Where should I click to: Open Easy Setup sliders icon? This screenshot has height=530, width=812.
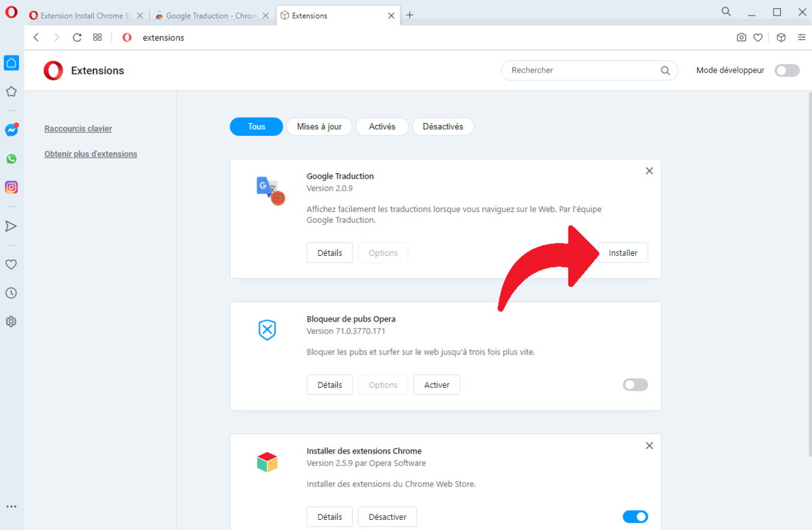pyautogui.click(x=802, y=38)
